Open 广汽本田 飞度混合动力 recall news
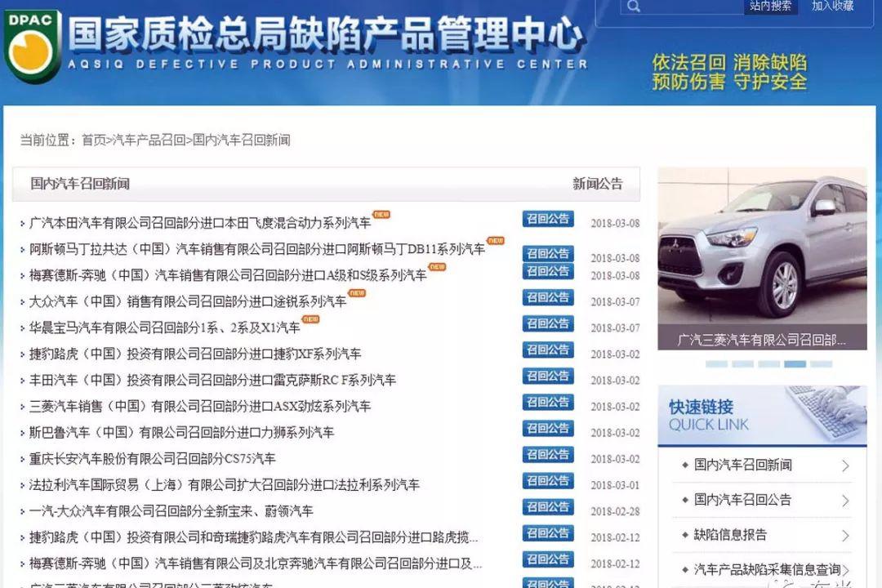 200,223
